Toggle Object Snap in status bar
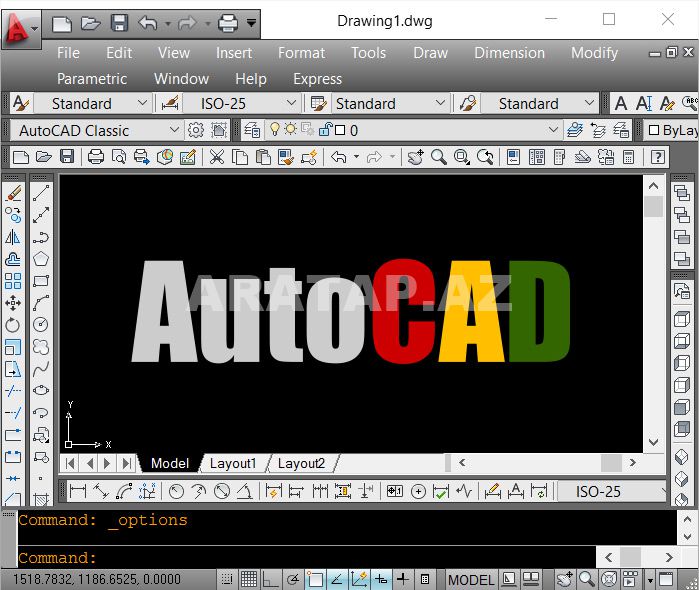The height and width of the screenshot is (590, 699). [315, 579]
